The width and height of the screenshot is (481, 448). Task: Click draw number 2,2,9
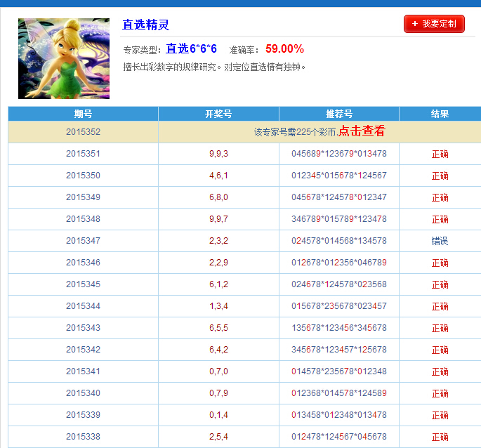pos(218,263)
